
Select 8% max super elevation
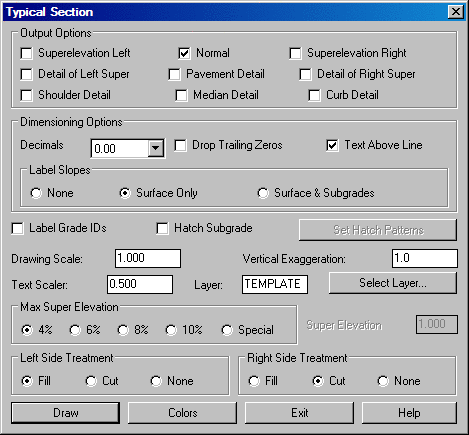click(x=123, y=330)
